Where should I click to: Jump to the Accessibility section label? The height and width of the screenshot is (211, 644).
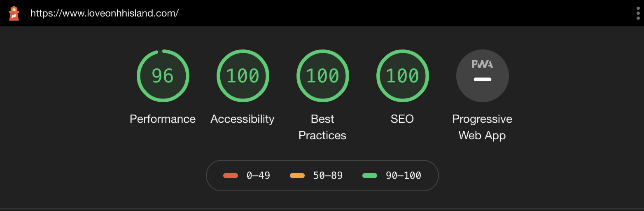[243, 119]
